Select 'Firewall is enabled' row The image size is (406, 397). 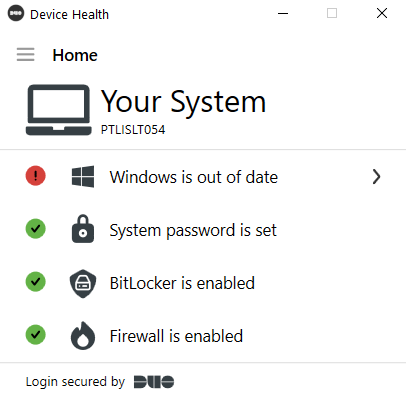tap(203, 336)
